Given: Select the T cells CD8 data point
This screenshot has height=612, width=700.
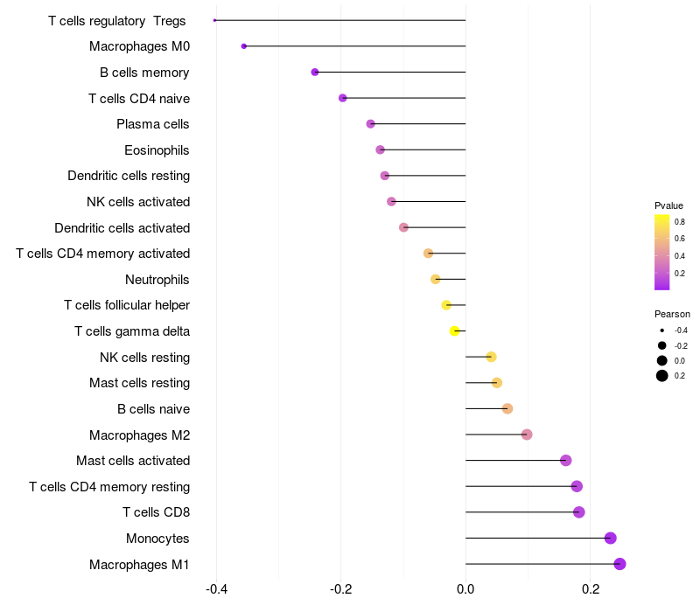Looking at the screenshot, I should coord(578,512).
